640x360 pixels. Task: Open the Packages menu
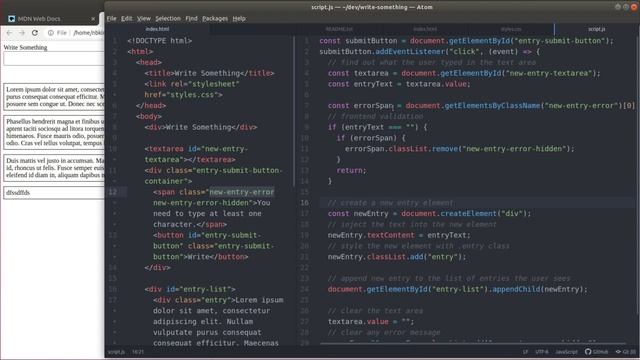(x=215, y=18)
